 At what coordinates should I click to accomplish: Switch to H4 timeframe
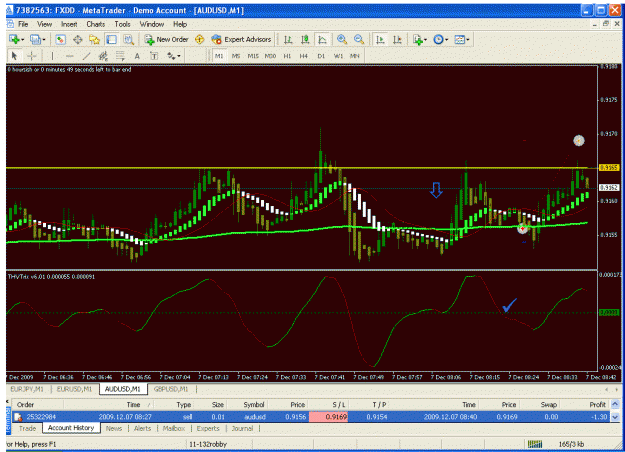[304, 56]
